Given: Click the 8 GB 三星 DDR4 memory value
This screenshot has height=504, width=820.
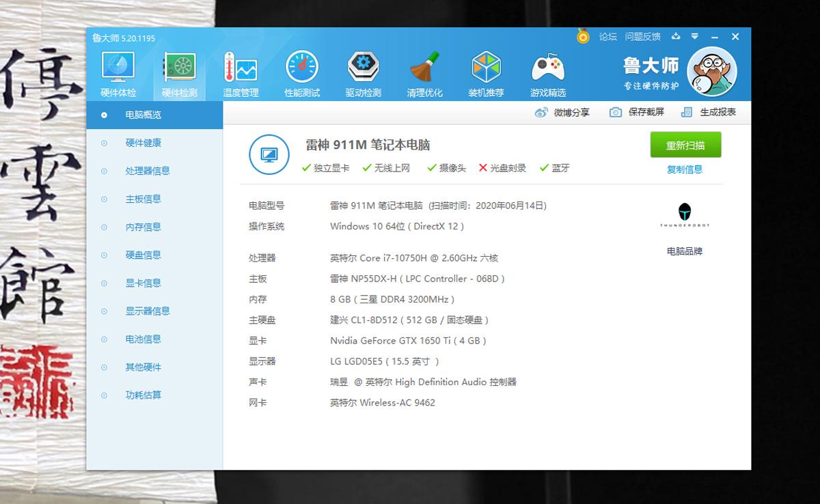Looking at the screenshot, I should 392,299.
